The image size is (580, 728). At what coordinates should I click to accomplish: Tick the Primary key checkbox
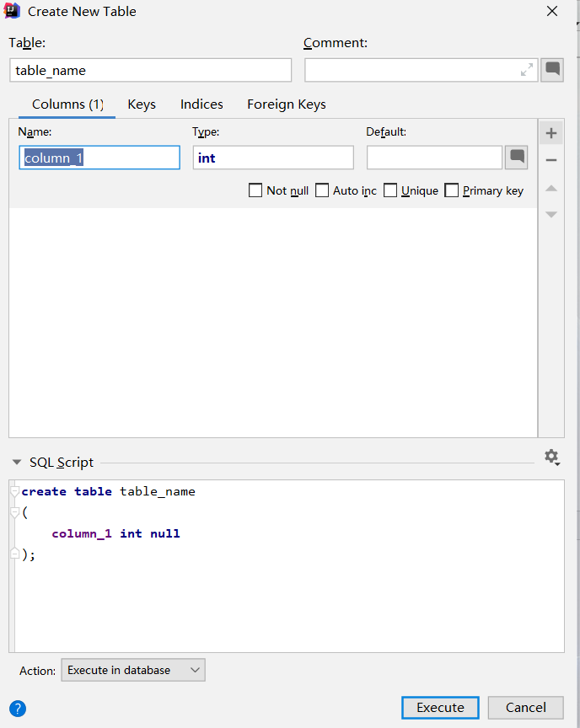coord(451,190)
